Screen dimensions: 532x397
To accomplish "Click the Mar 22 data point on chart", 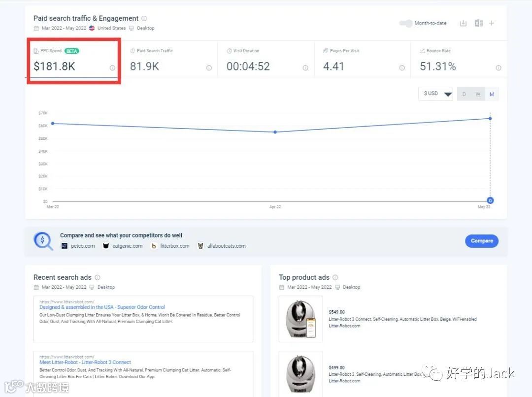I will 53,124.
